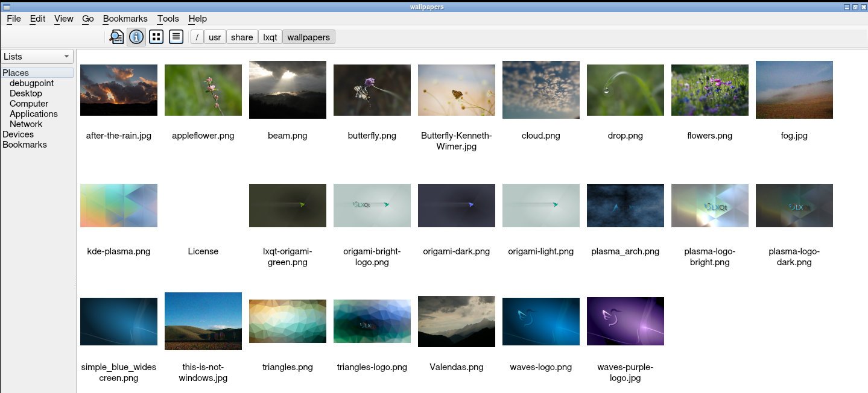Click the License file item
Viewport: 868px width, 393px height.
[x=203, y=251]
